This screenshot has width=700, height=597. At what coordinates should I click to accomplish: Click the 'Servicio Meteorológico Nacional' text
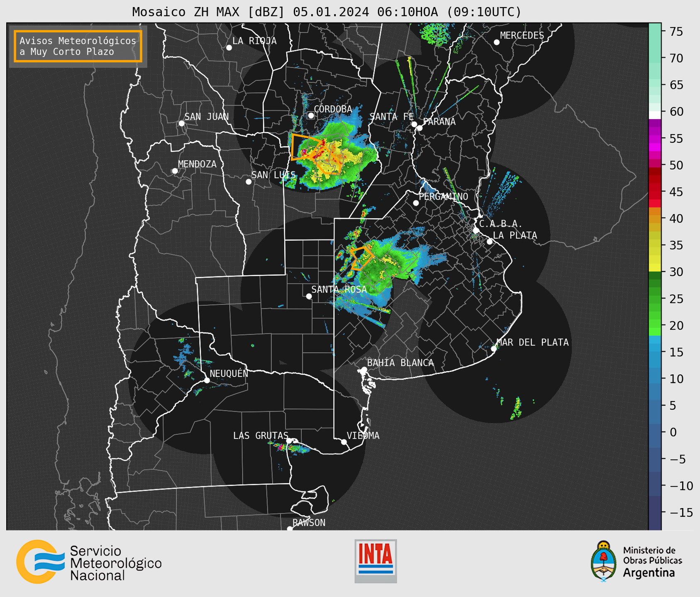116,563
